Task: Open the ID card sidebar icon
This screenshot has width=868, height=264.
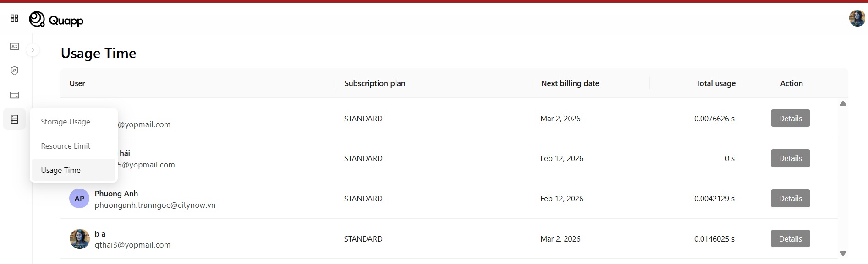Action: point(15,47)
